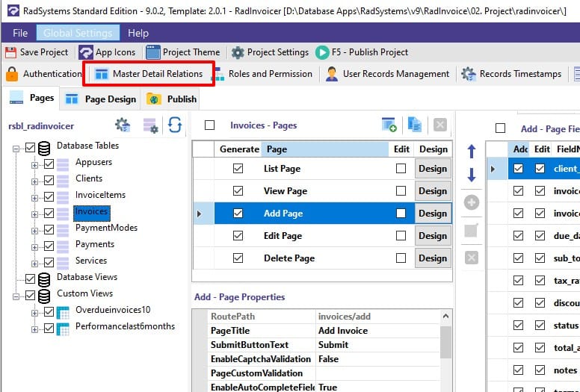Open Authentication lock settings
The width and height of the screenshot is (580, 392).
[12, 74]
